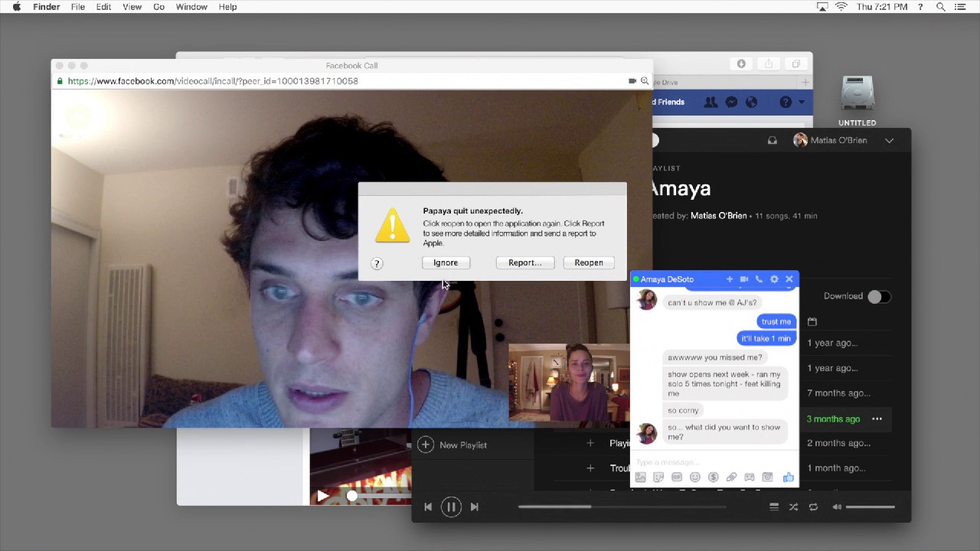Toggle repeat in music player
Screen dimensions: 980x551
[813, 507]
